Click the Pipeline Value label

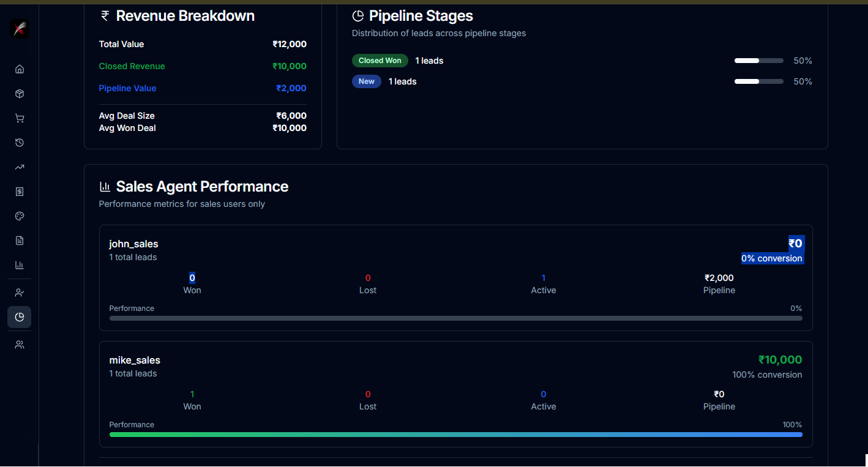point(127,88)
